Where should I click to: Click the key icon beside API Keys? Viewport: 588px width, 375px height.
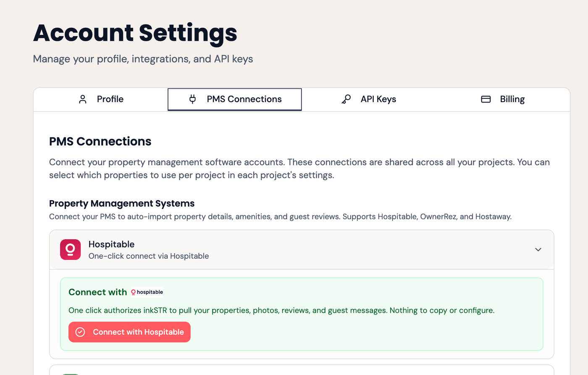click(346, 99)
